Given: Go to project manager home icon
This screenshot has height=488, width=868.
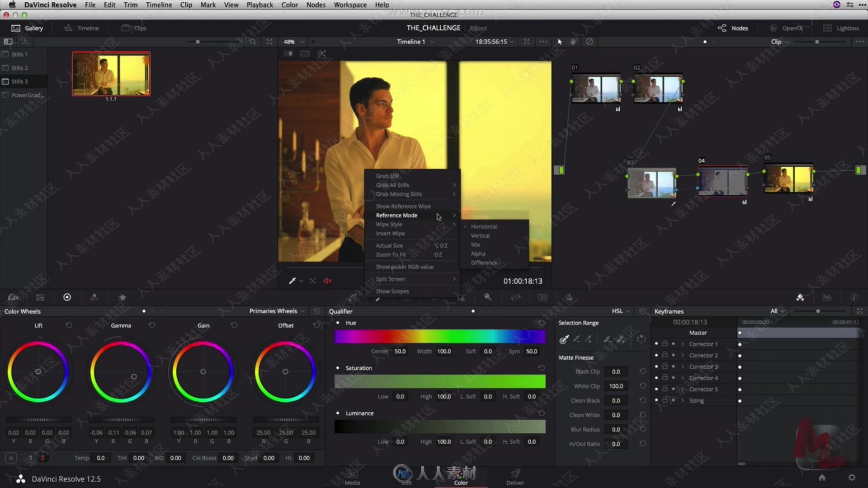Looking at the screenshot, I should click(822, 478).
